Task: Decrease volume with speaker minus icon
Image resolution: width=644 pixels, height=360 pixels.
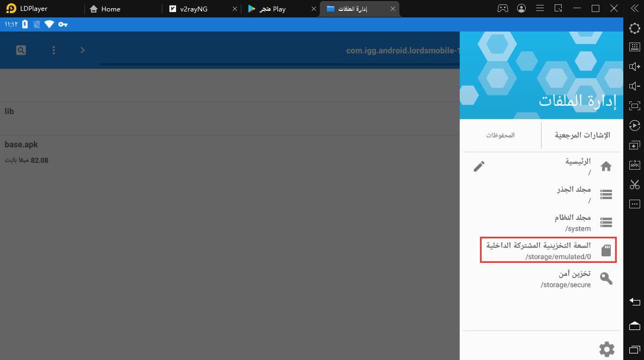Action: pos(635,86)
